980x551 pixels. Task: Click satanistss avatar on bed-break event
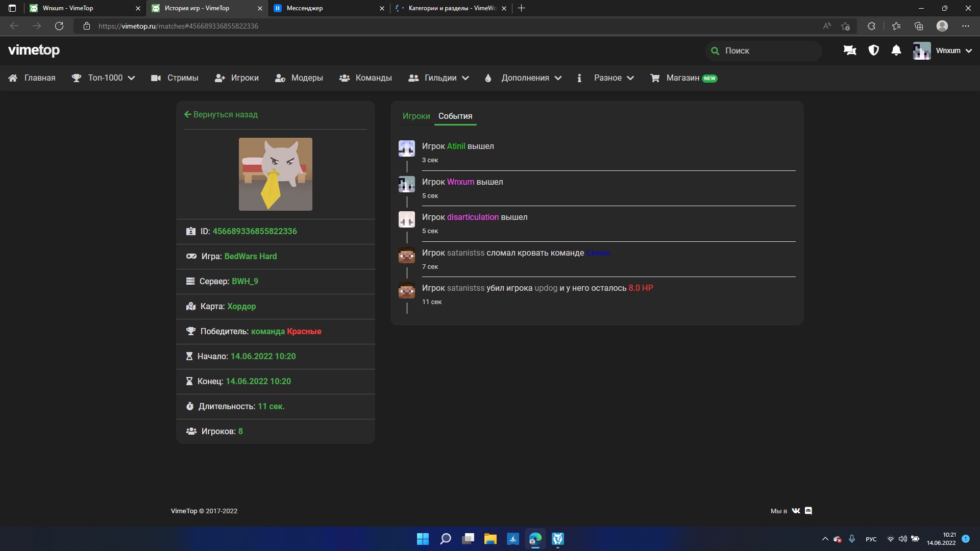pos(406,255)
